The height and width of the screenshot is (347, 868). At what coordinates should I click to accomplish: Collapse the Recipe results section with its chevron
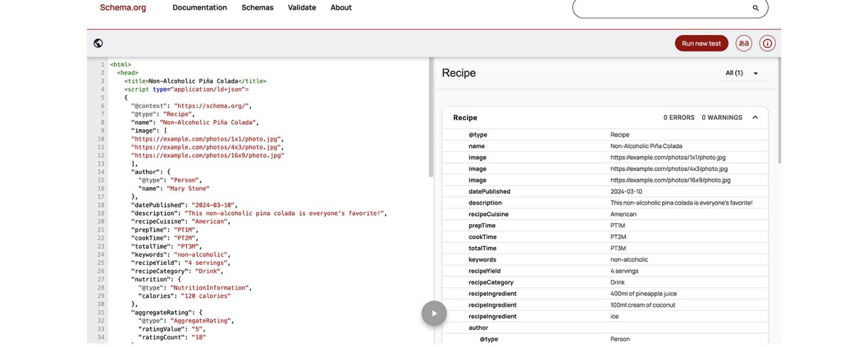coord(755,117)
